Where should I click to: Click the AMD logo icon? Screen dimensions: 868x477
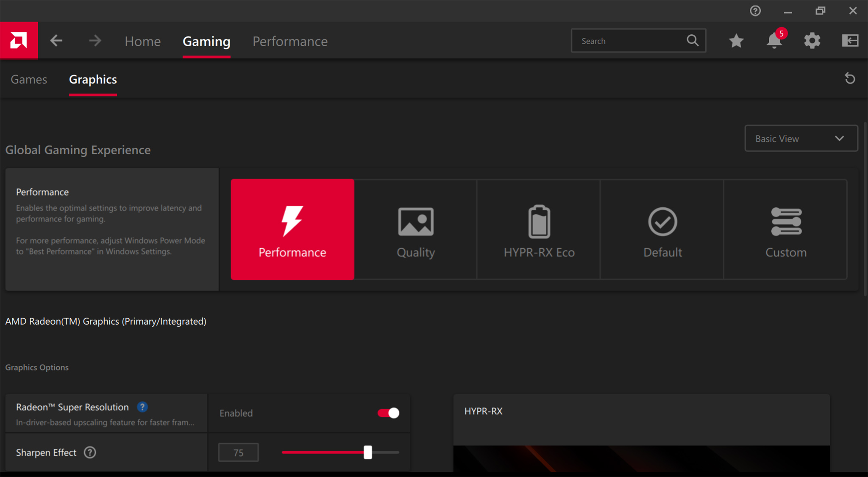click(x=19, y=41)
